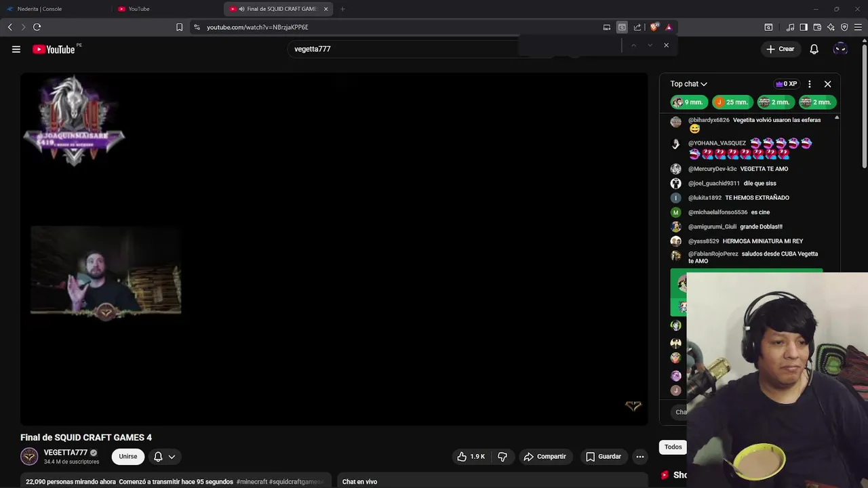Open the Brave Wallet icon
Screen dimensions: 868x488
pyautogui.click(x=817, y=27)
